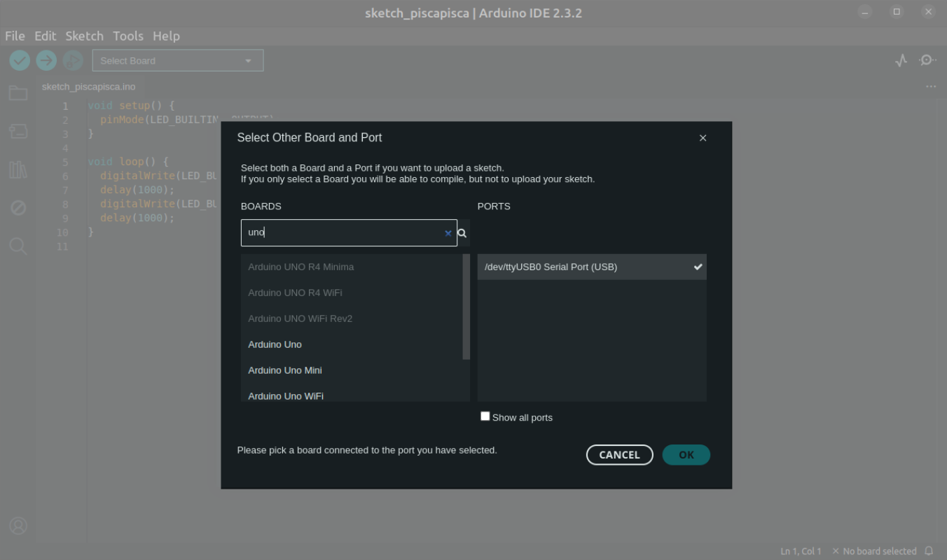Open the Tools menu
Screen dimensions: 947x560
point(128,36)
